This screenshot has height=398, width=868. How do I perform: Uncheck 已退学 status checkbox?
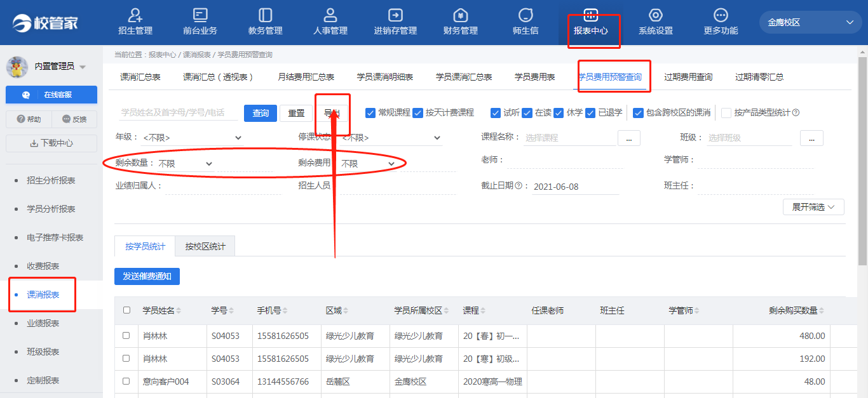[590, 113]
